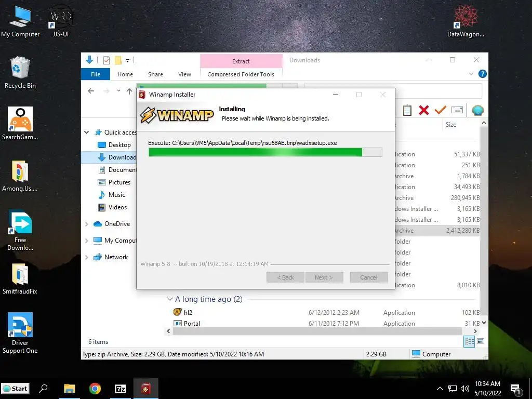Select the Portal file in the list
This screenshot has width=532, height=399.
187,323
